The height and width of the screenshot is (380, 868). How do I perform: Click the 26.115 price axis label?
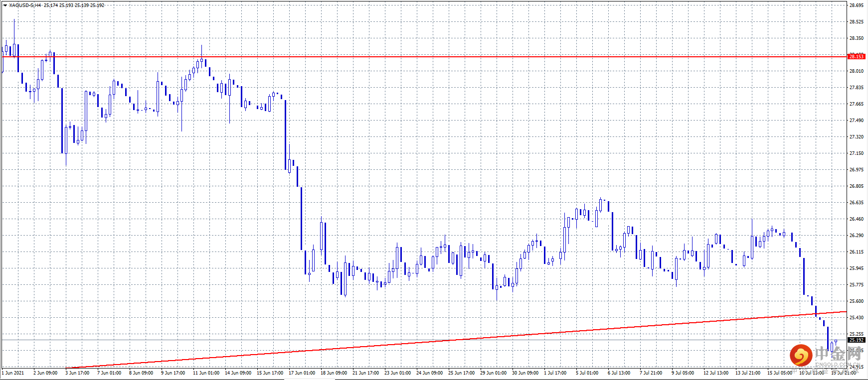[857, 252]
